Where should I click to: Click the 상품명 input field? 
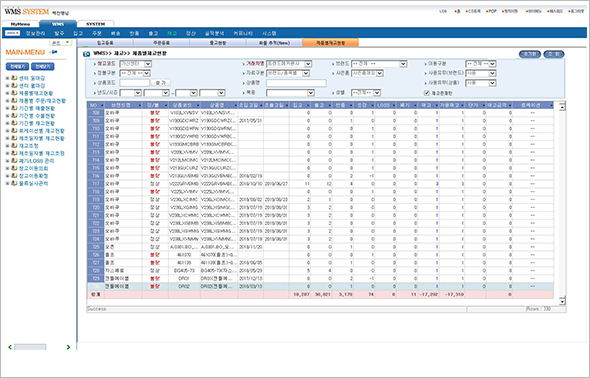pos(296,83)
